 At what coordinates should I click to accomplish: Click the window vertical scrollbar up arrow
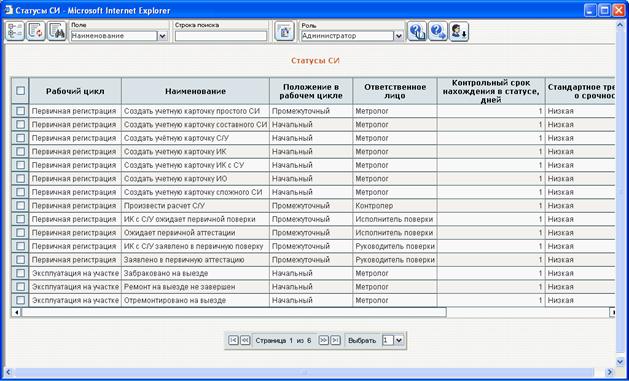click(x=619, y=24)
